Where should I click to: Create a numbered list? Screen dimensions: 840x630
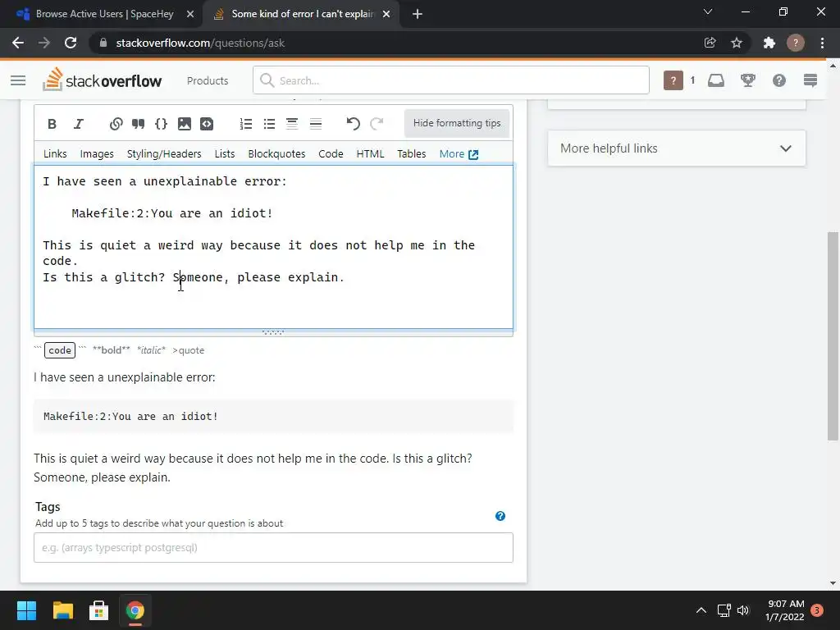246,124
